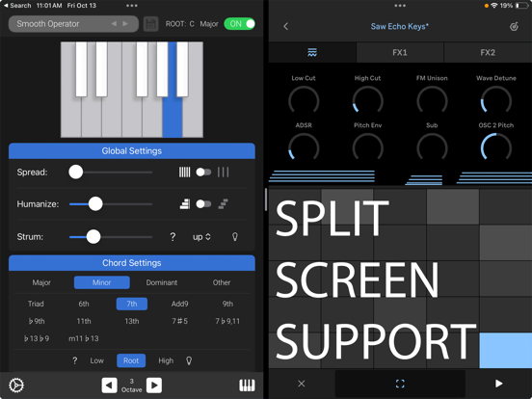532x399 pixels.
Task: Tap the light blue highlighted pad
Action: coord(506,350)
